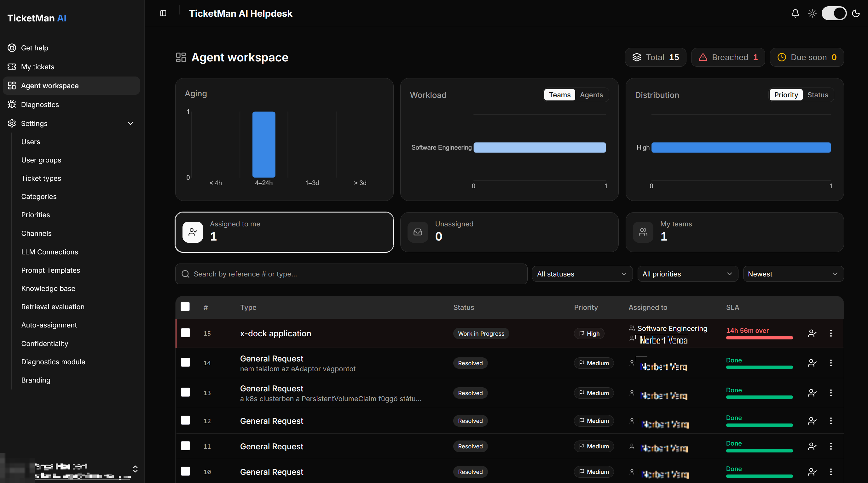Click the High priority distribution bar
868x483 pixels.
[741, 147]
